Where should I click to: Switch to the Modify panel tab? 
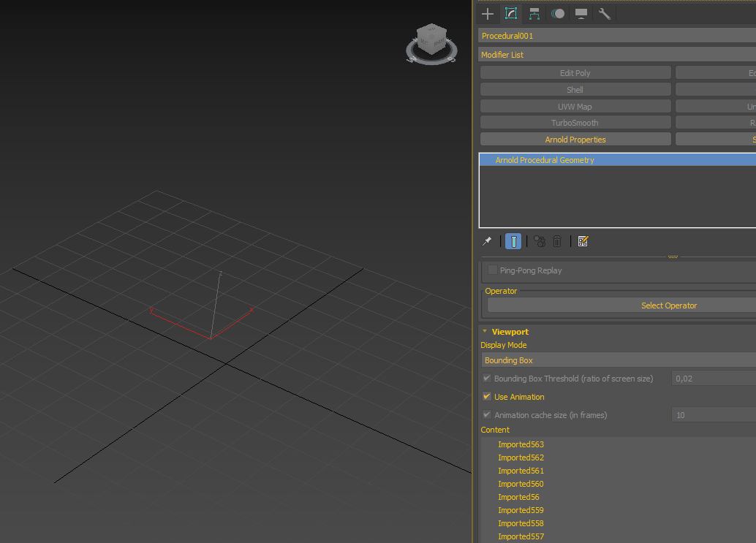[511, 13]
